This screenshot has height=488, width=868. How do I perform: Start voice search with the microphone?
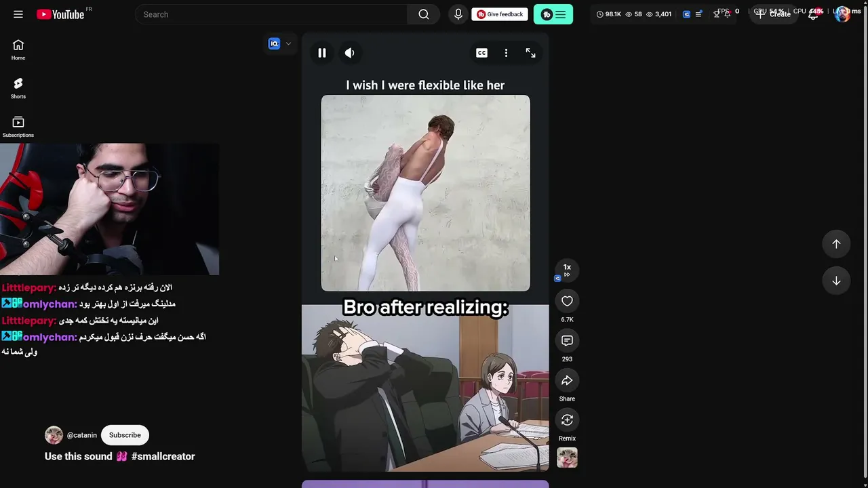pyautogui.click(x=458, y=14)
